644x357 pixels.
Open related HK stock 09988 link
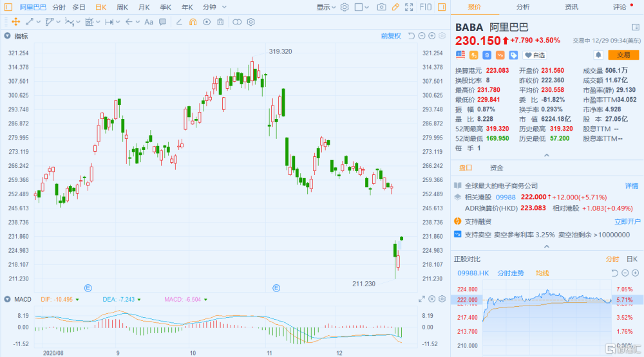(506, 197)
